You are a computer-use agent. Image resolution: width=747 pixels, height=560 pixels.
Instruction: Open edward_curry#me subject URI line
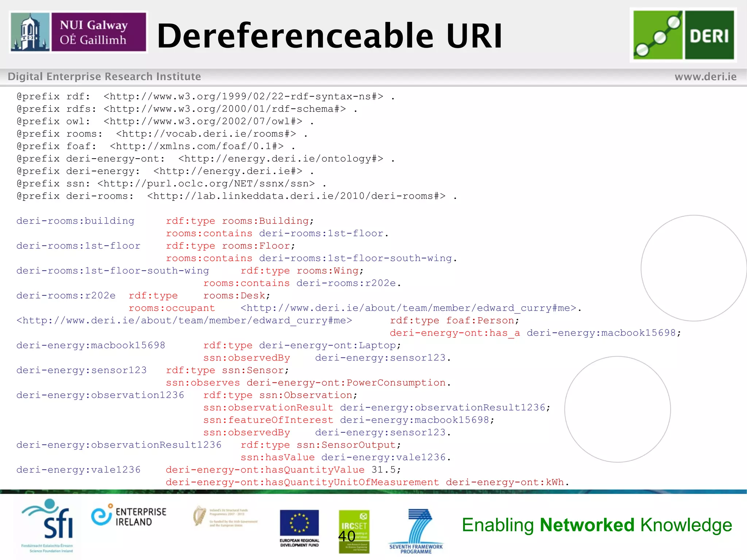184,320
